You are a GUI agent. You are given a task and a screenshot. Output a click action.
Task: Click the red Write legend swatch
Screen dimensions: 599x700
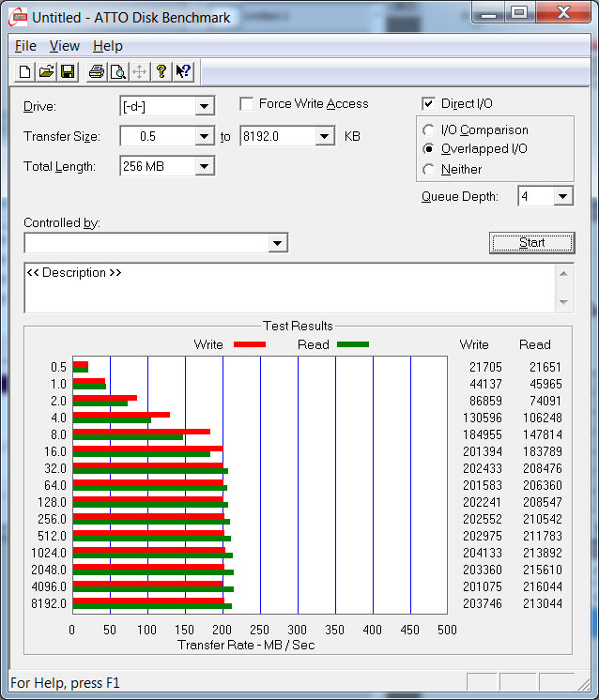click(x=250, y=344)
